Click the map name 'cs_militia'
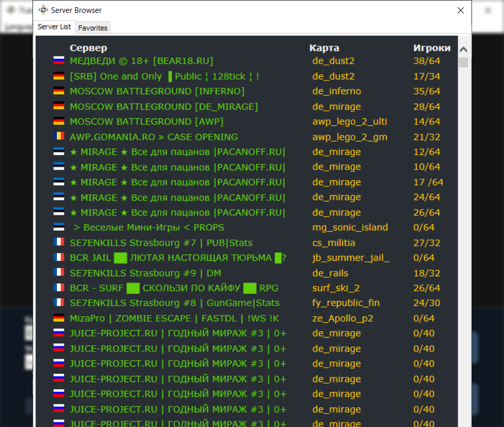The image size is (504, 427). [334, 243]
